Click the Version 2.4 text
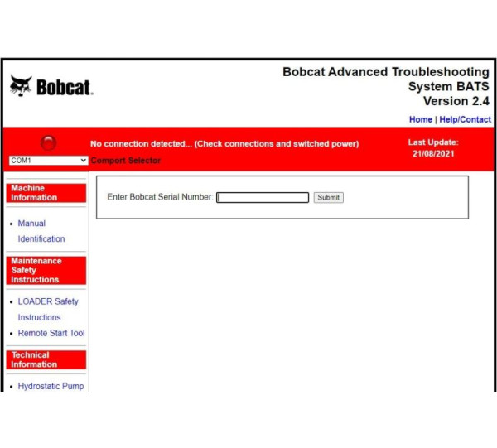 pos(456,101)
